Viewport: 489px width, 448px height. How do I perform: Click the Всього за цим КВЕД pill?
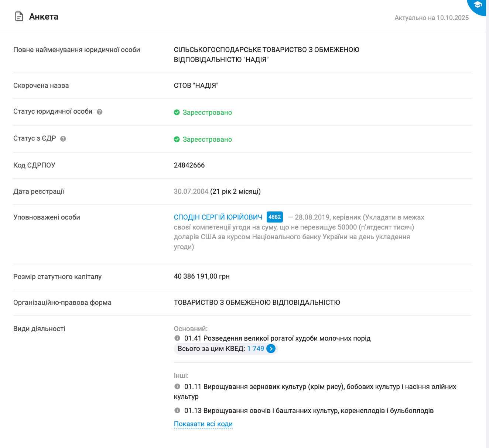click(211, 349)
